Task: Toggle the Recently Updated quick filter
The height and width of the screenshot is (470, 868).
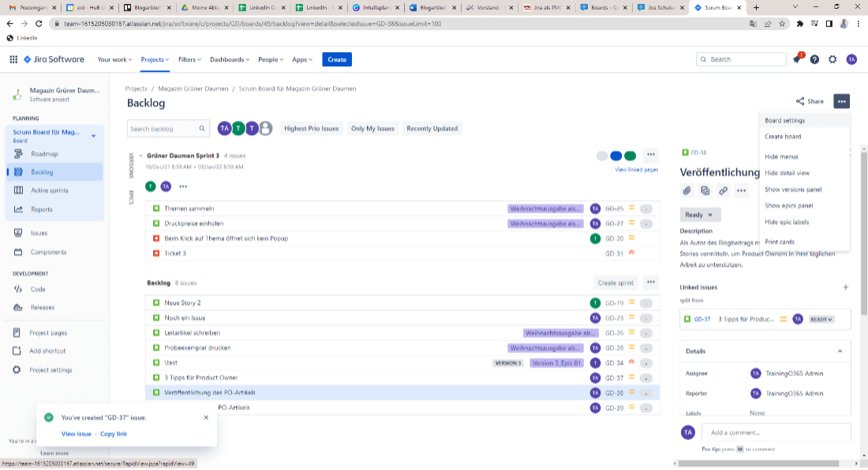Action: pyautogui.click(x=432, y=128)
